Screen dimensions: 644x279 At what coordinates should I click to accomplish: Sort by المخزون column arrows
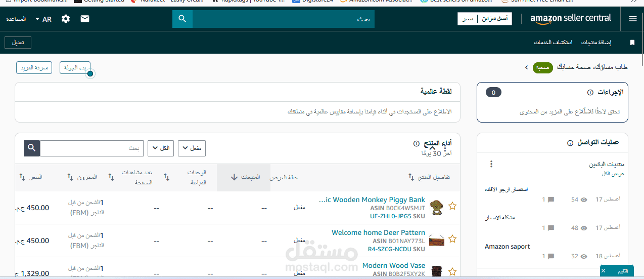click(x=70, y=177)
